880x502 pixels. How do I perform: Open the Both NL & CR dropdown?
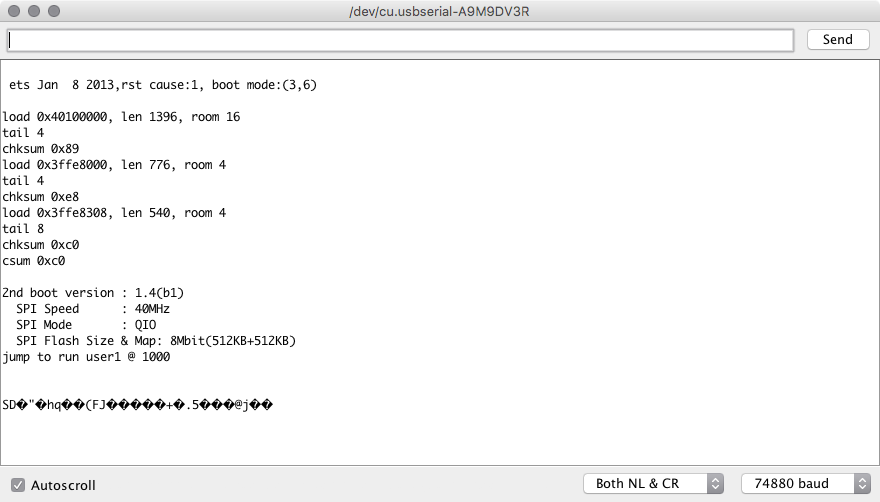pos(653,484)
